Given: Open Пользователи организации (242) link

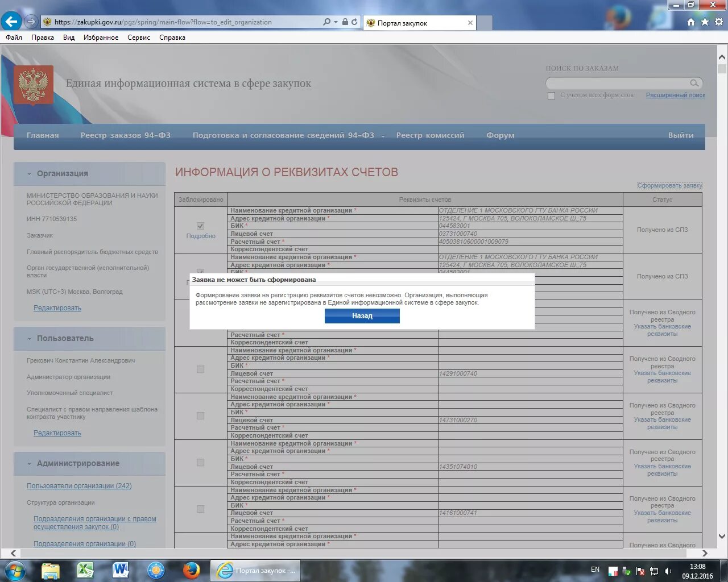Looking at the screenshot, I should (x=79, y=486).
